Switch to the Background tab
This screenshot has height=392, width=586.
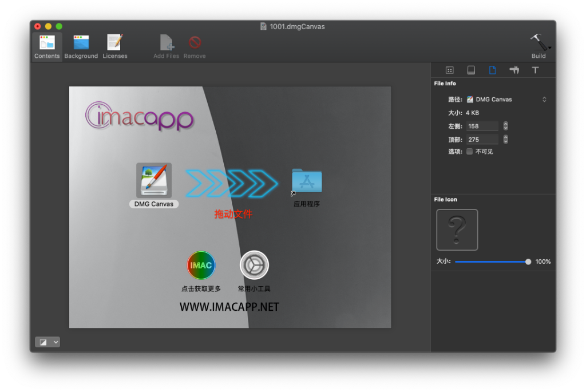point(81,47)
